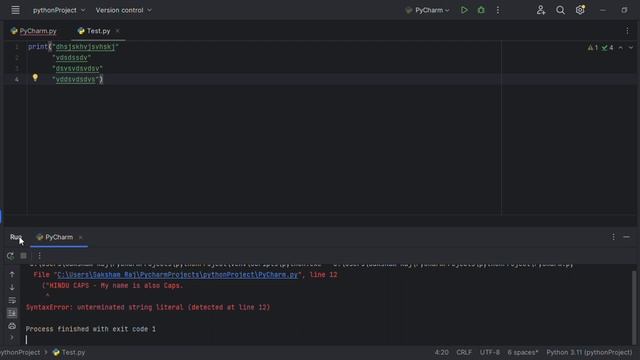Go to next highlighted error arrow
Image resolution: width=640 pixels, height=360 pixels.
(x=631, y=48)
